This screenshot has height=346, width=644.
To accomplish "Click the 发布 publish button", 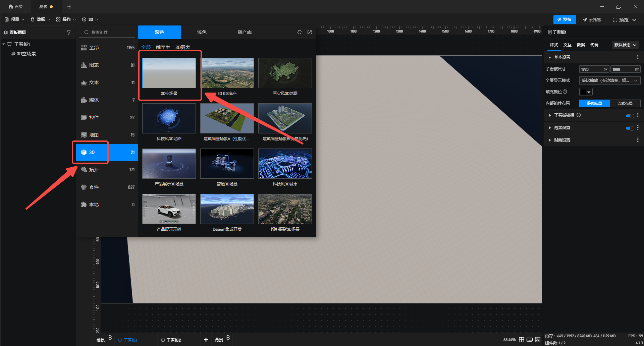I will pyautogui.click(x=565, y=19).
